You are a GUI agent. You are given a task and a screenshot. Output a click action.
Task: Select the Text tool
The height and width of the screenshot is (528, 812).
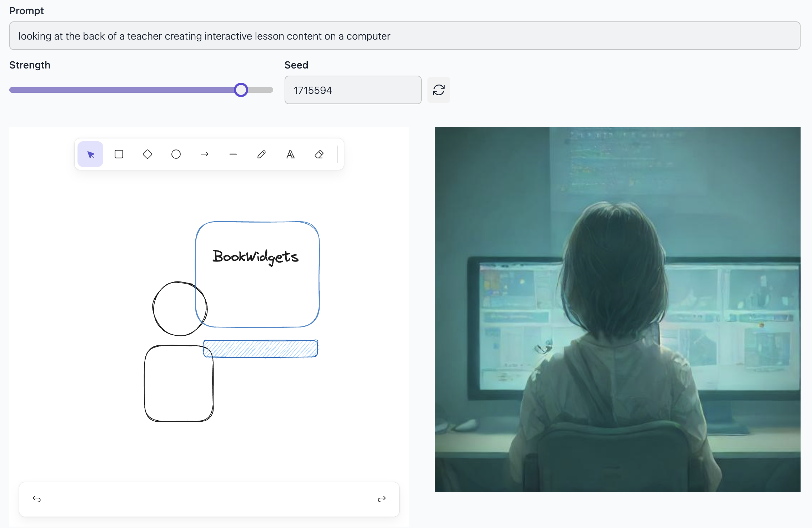coord(290,154)
